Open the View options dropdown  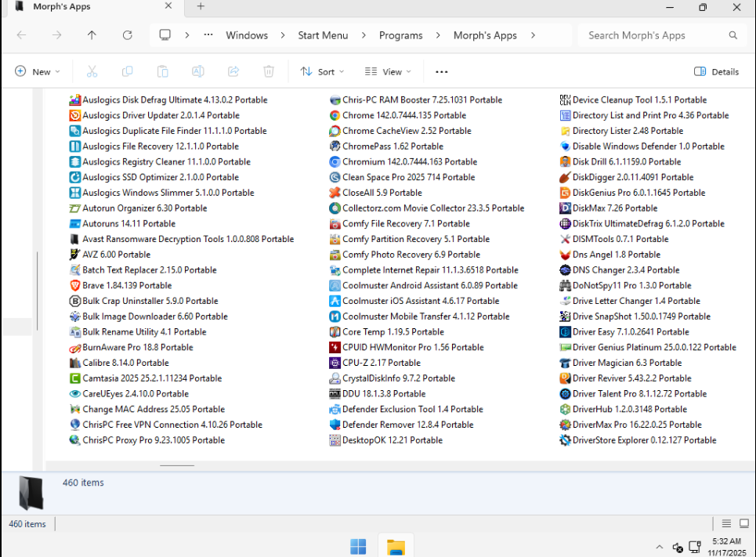click(389, 71)
